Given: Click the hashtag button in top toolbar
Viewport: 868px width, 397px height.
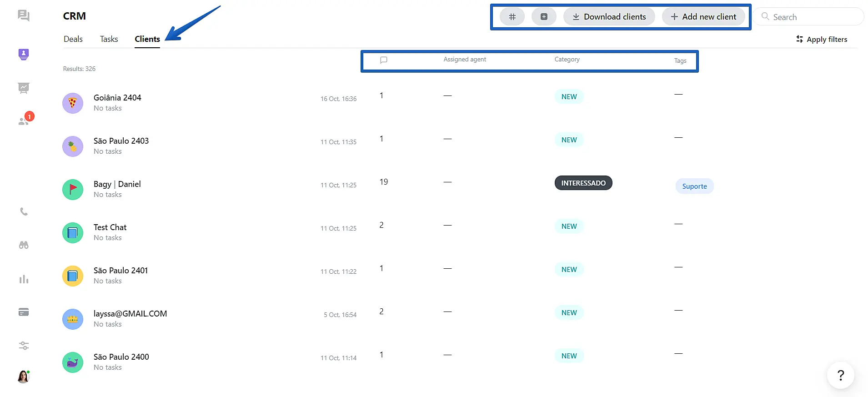Looking at the screenshot, I should 512,17.
